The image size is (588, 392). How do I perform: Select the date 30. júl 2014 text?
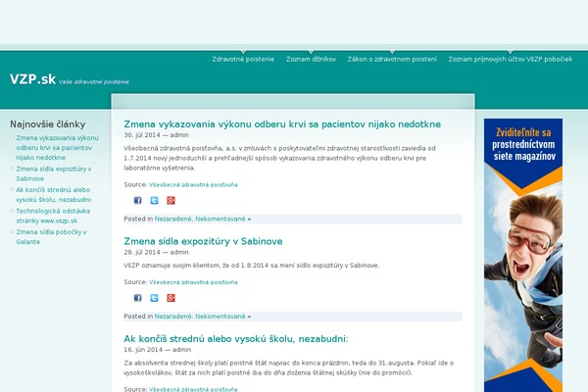click(x=142, y=135)
